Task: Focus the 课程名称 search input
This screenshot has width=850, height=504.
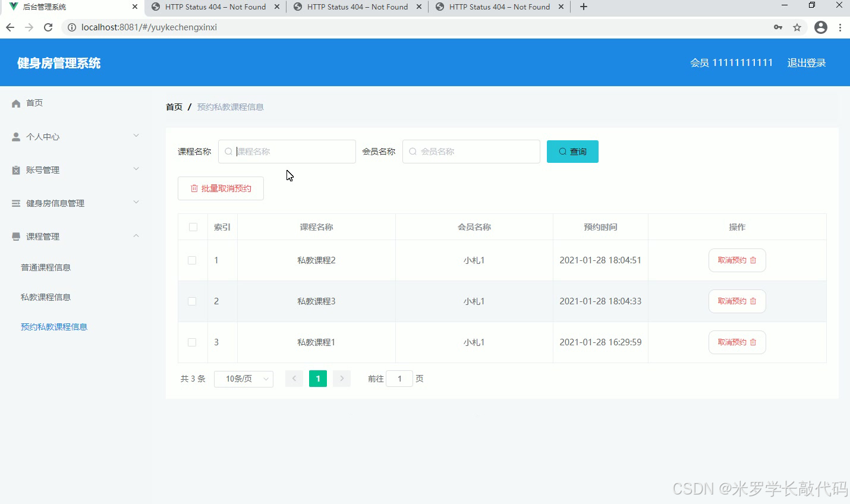Action: tap(287, 152)
